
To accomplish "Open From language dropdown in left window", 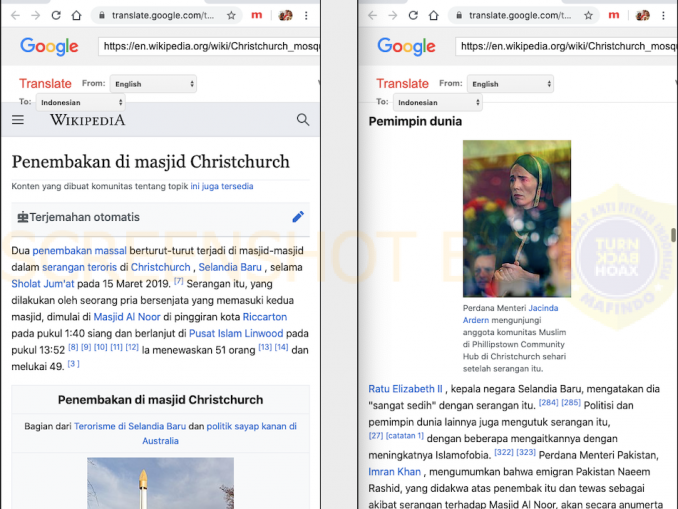I will (x=154, y=84).
